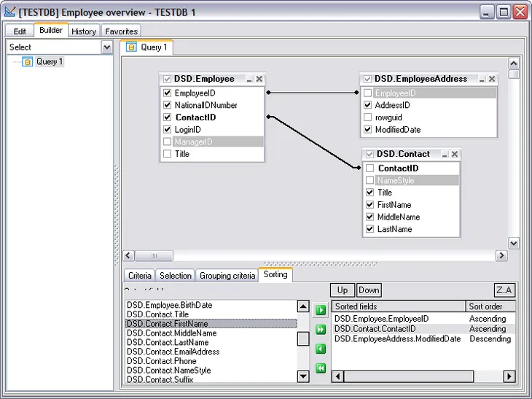The height and width of the screenshot is (399, 532).
Task: Add selected field to sorted fields
Action: pos(320,310)
